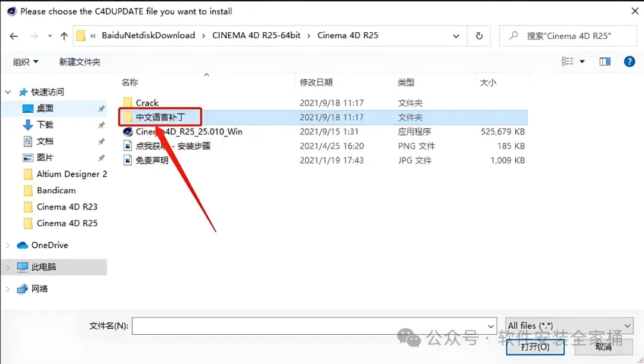644x364 pixels.
Task: Go back with the left arrow button
Action: coord(14,36)
